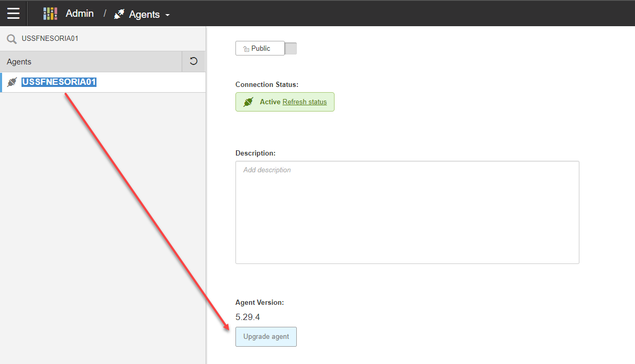
Task: Click the green plug connection status icon
Action: (249, 102)
